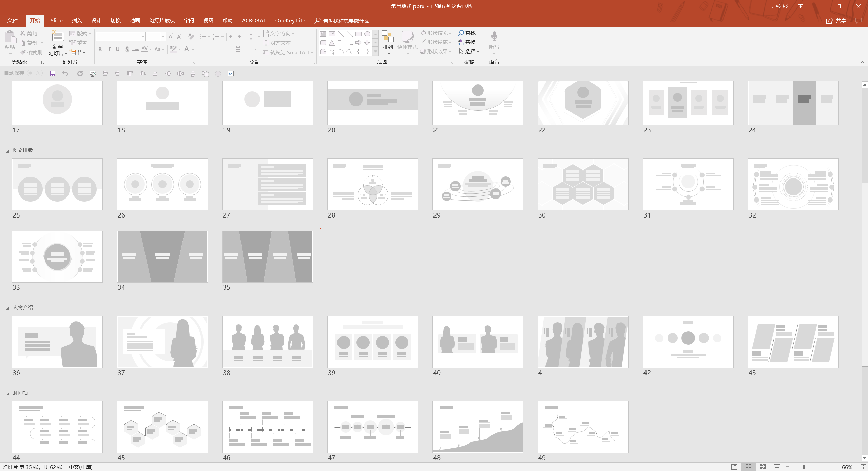Adjust the zoom slider handle
The image size is (868, 471).
pyautogui.click(x=804, y=467)
